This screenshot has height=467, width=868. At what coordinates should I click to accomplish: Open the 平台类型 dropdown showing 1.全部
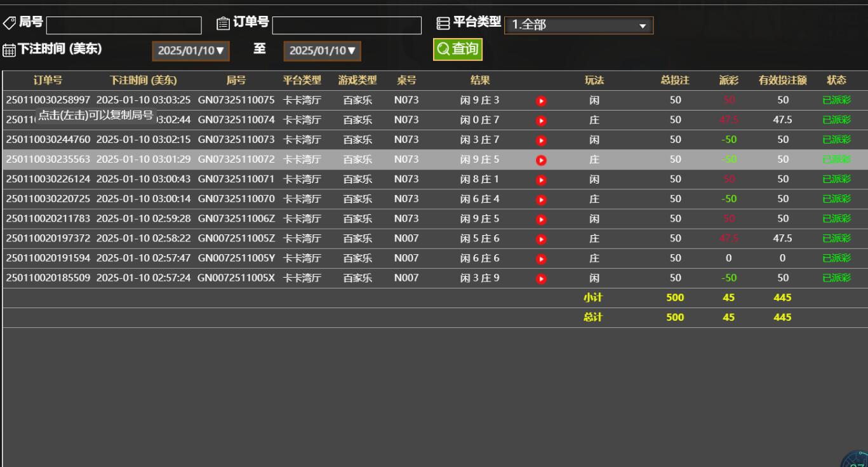click(578, 25)
